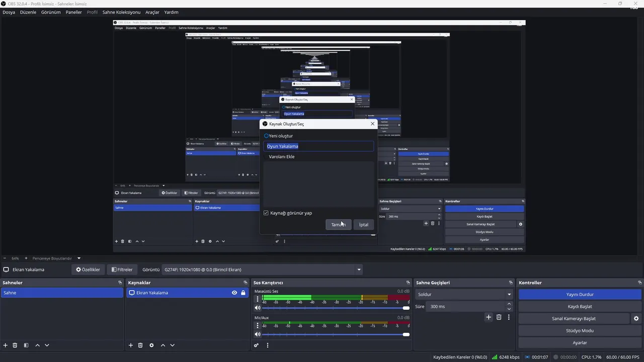Adjust Mic/Aux volume slider
The image size is (644, 362).
tap(336, 334)
